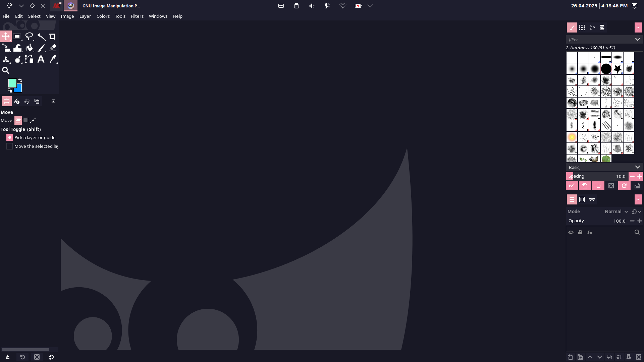644x362 pixels.
Task: Pick the star-shaped brush thumbnail
Action: [x=618, y=69]
